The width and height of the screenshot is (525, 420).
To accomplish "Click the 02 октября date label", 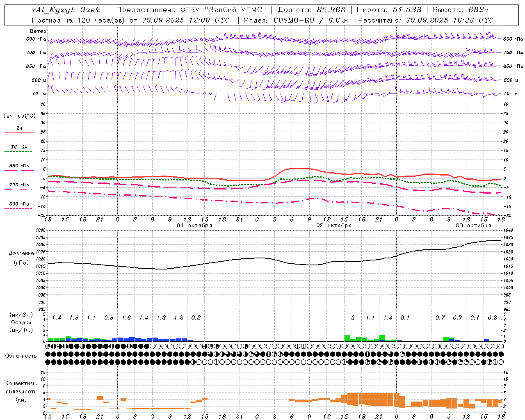I will (334, 226).
